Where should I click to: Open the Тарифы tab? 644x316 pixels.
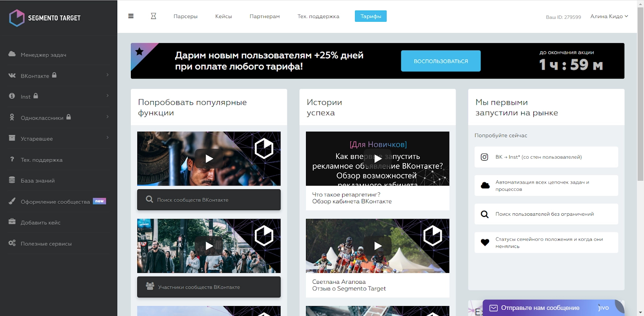[371, 16]
